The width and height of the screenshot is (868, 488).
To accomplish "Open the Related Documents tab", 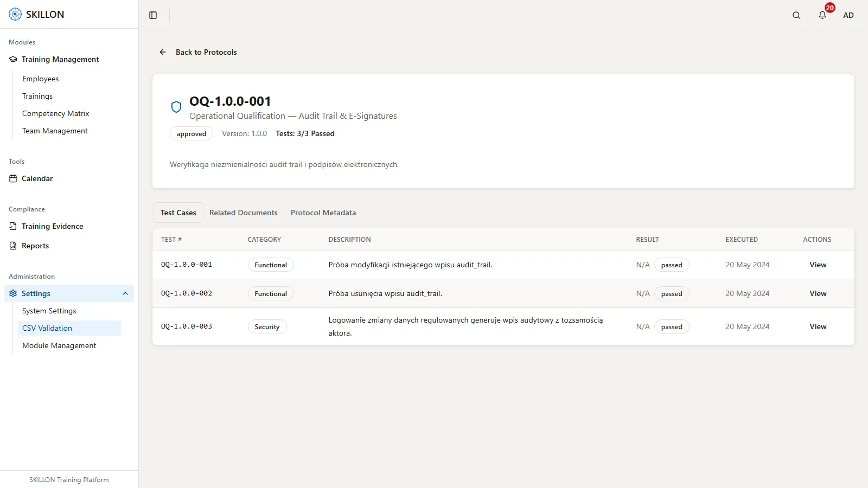I will coord(244,213).
